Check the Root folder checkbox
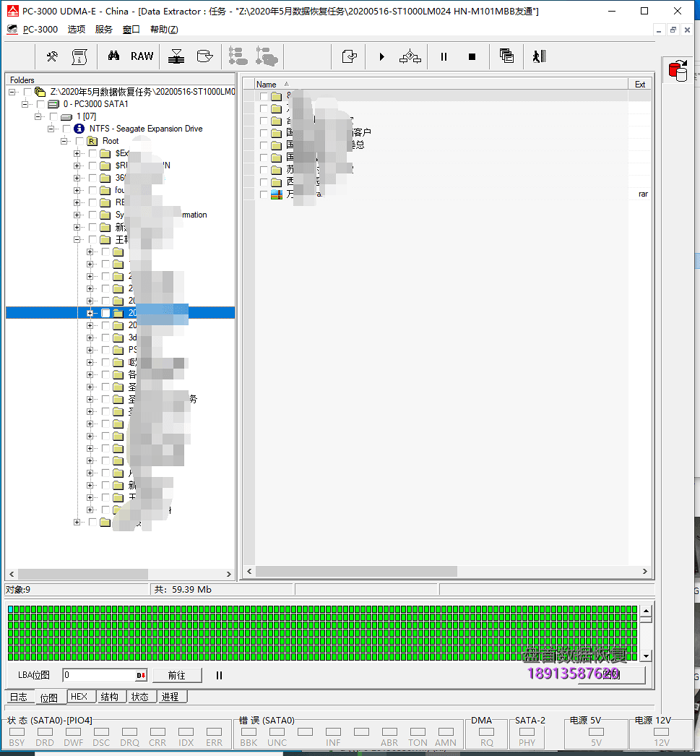Screen dimensions: 700x756 tap(79, 141)
